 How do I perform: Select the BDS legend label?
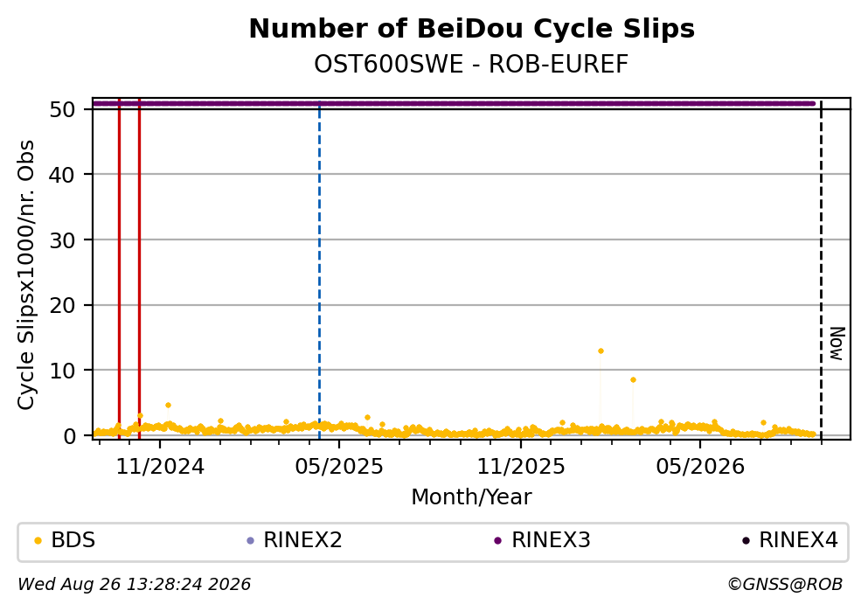point(73,540)
